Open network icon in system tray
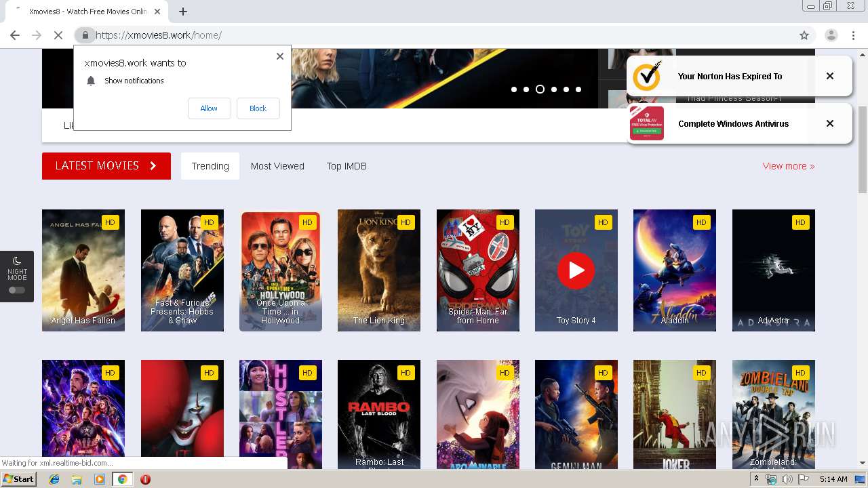 click(771, 479)
